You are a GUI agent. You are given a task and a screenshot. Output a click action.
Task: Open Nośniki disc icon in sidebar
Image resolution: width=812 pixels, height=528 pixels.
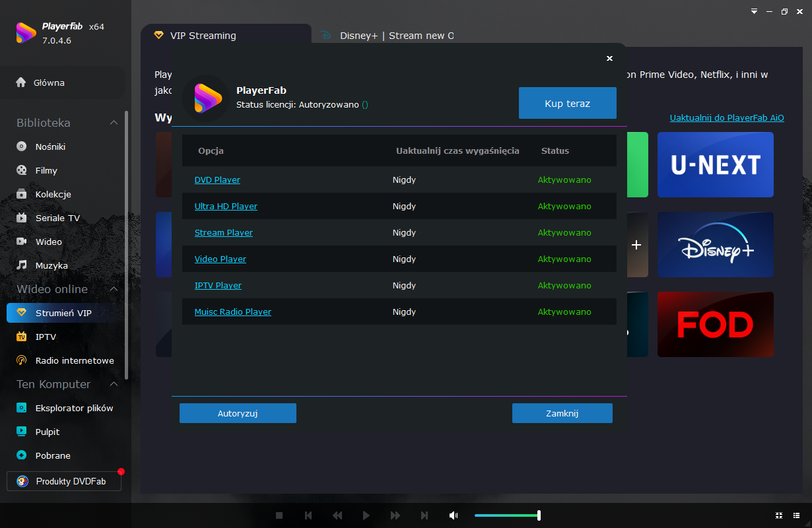(22, 147)
